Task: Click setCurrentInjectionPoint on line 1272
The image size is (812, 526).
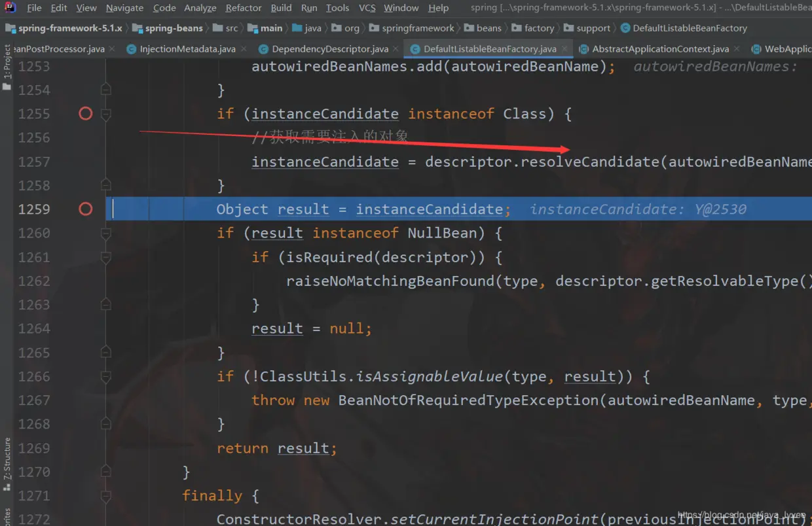Action: 495,519
